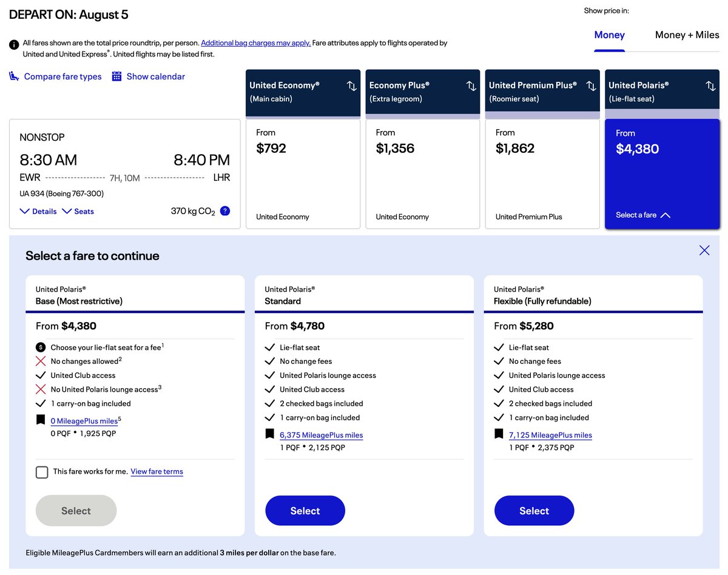Click 'United Club access' in Base fare

pyautogui.click(x=83, y=375)
